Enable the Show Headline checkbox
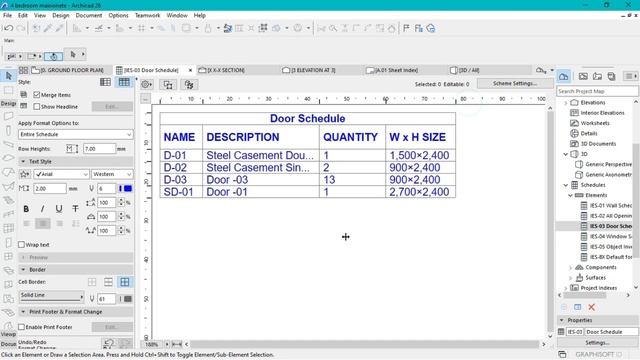 click(37, 107)
